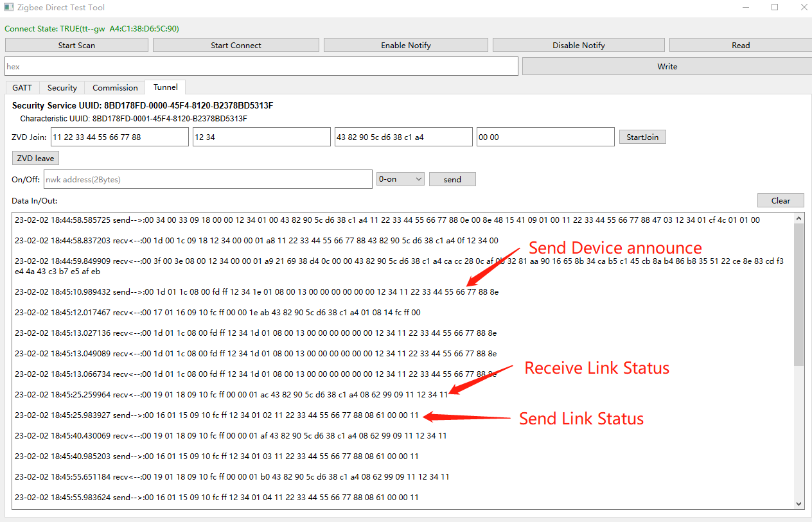Click log line at 18:45:40.430069 recv
The image size is (812, 522).
[x=231, y=435]
